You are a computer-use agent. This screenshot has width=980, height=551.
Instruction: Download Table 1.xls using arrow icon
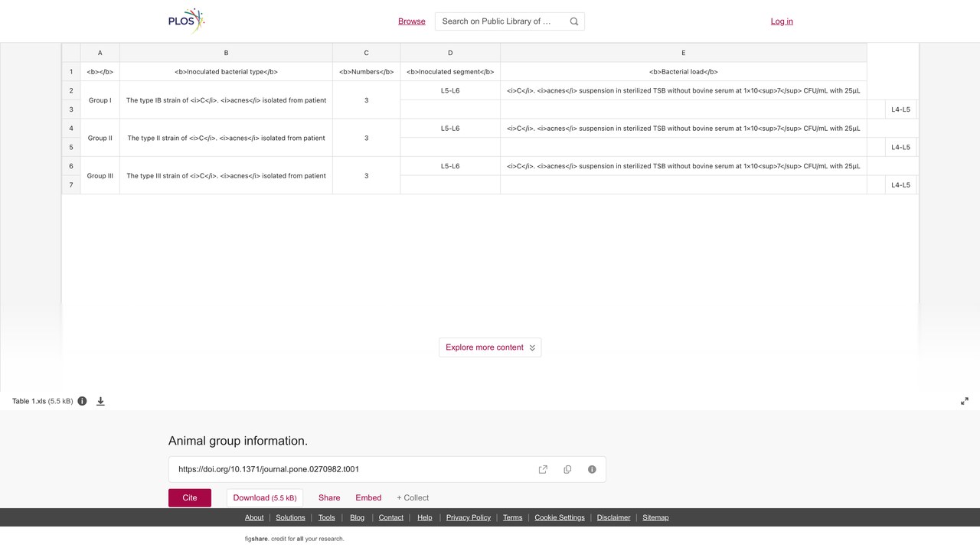coord(100,401)
